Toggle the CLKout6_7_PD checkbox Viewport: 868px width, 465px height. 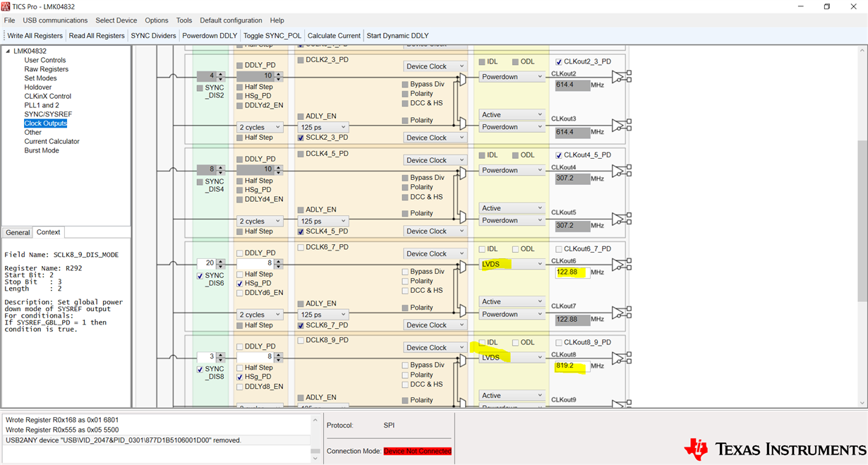(x=559, y=249)
